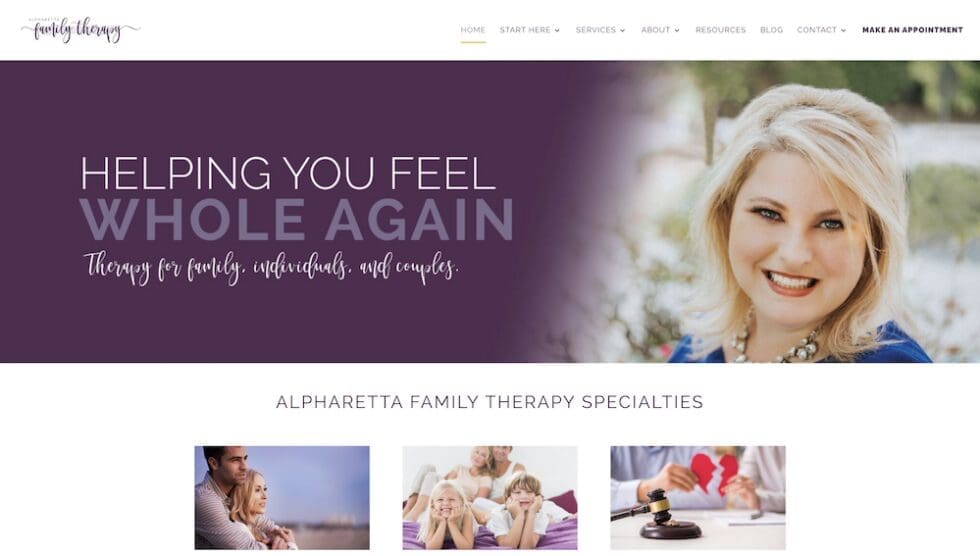
Task: Expand the Services dropdown chevron
Action: tap(622, 31)
